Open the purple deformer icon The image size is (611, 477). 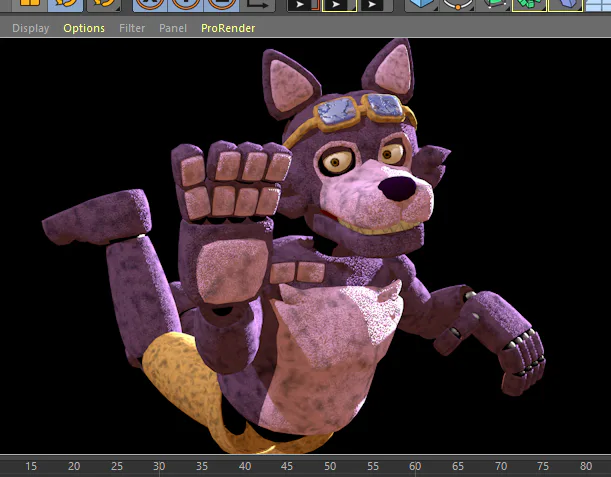(x=565, y=4)
